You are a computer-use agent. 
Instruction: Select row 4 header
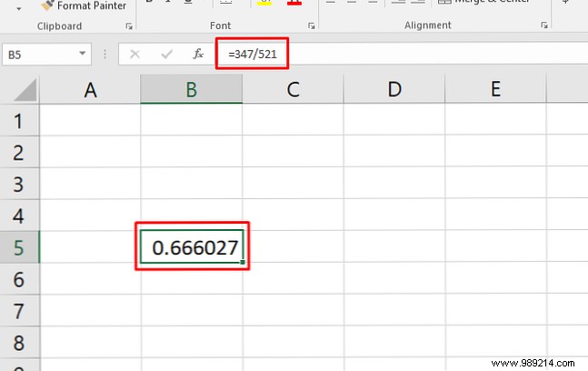(19, 216)
